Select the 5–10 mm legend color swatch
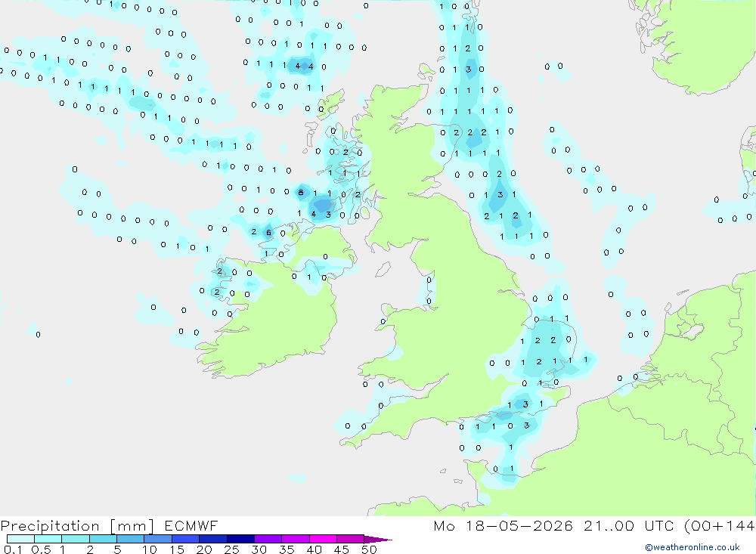 click(130, 539)
